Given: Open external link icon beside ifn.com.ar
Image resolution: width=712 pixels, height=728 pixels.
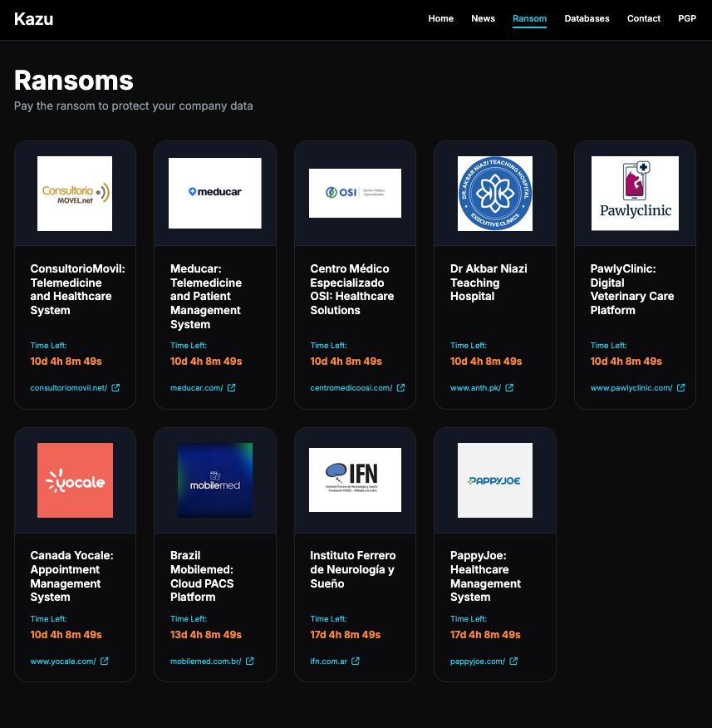Looking at the screenshot, I should pyautogui.click(x=356, y=662).
